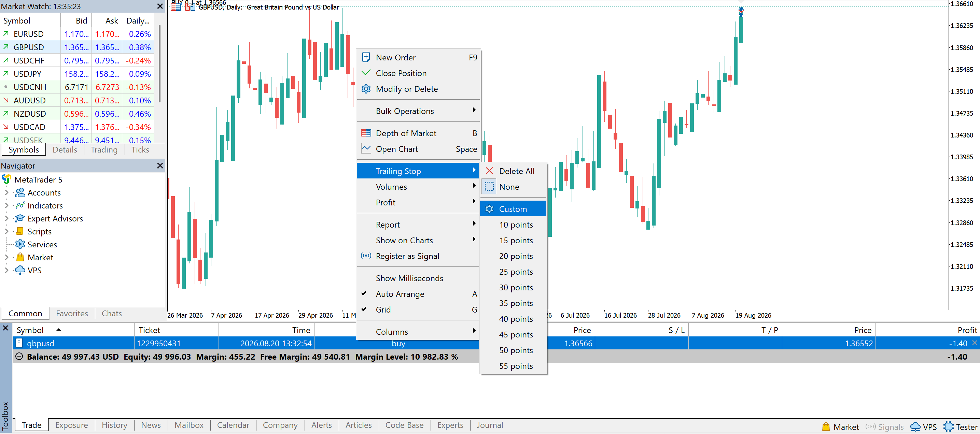The image size is (980, 434).
Task: Click the VPS cloud icon in Navigator
Action: pyautogui.click(x=20, y=270)
